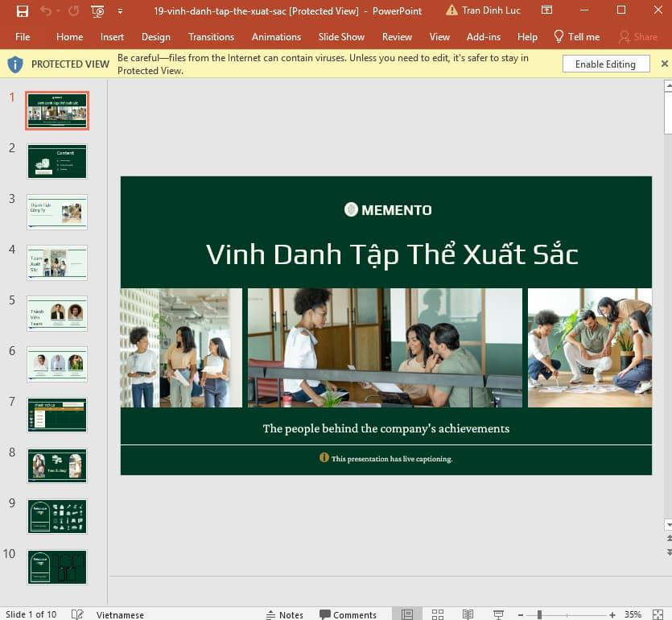The height and width of the screenshot is (620, 672).
Task: Start slideshow from beginning via Quick Access Toolbar
Action: click(98, 10)
